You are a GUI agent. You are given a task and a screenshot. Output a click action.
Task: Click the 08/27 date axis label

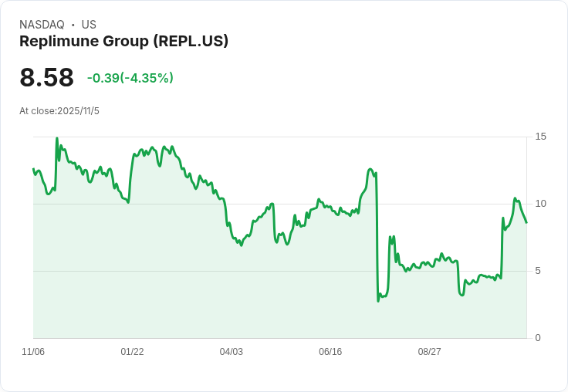tap(429, 352)
